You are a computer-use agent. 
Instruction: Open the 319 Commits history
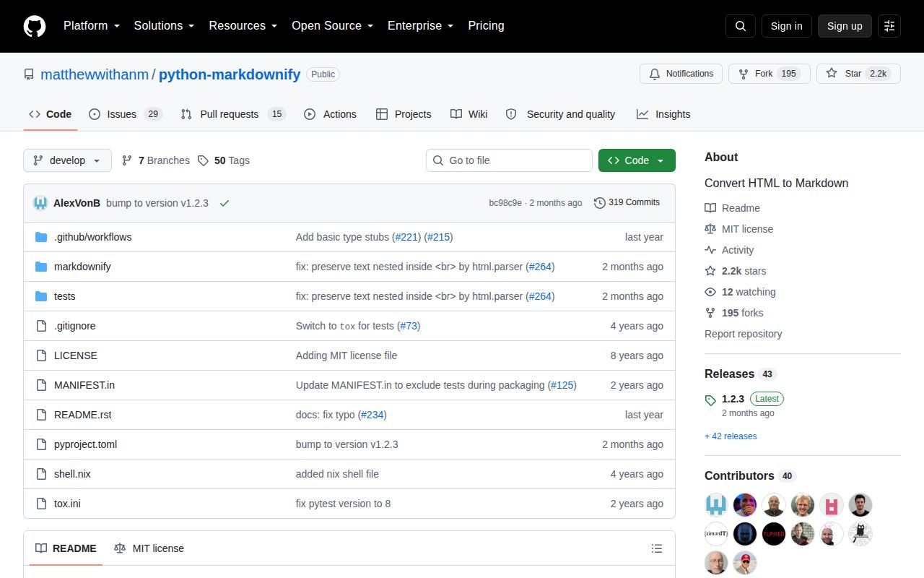(x=627, y=203)
